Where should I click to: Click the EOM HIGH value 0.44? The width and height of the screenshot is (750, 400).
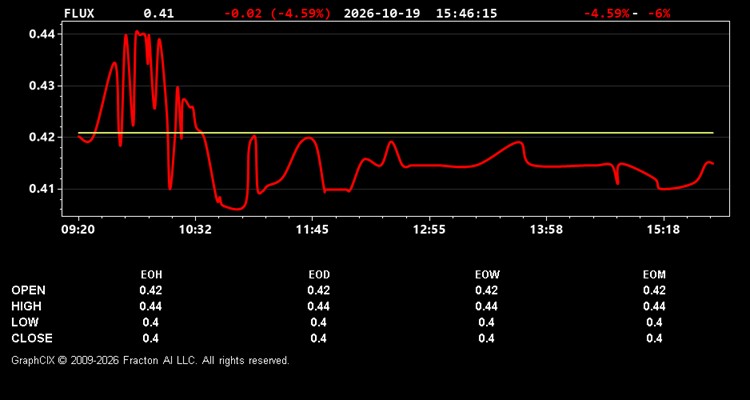point(654,306)
